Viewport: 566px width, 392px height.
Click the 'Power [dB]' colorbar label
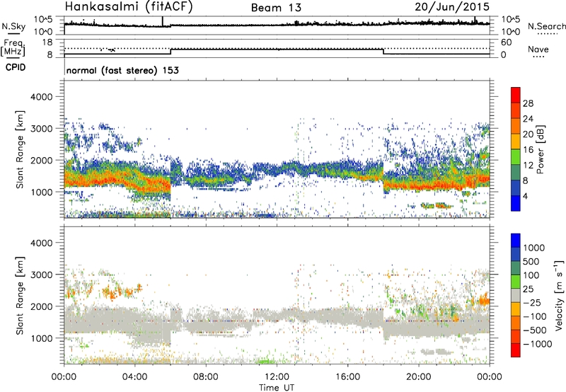click(x=540, y=149)
